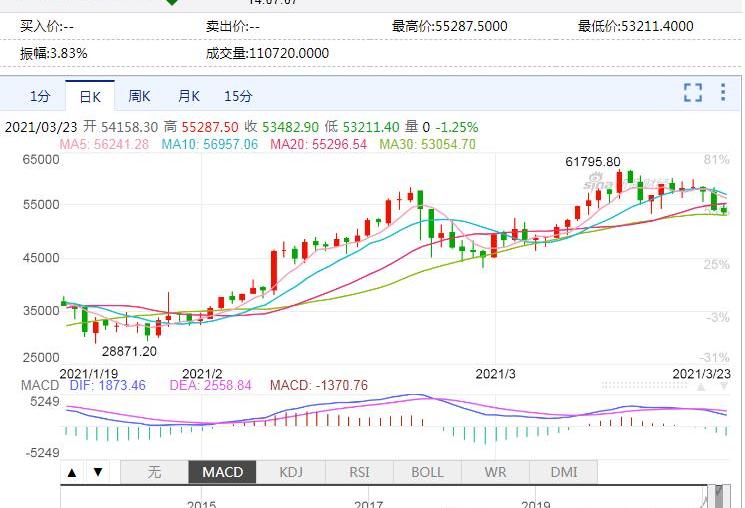Click the fullscreen expand icon
The height and width of the screenshot is (508, 745).
[693, 93]
